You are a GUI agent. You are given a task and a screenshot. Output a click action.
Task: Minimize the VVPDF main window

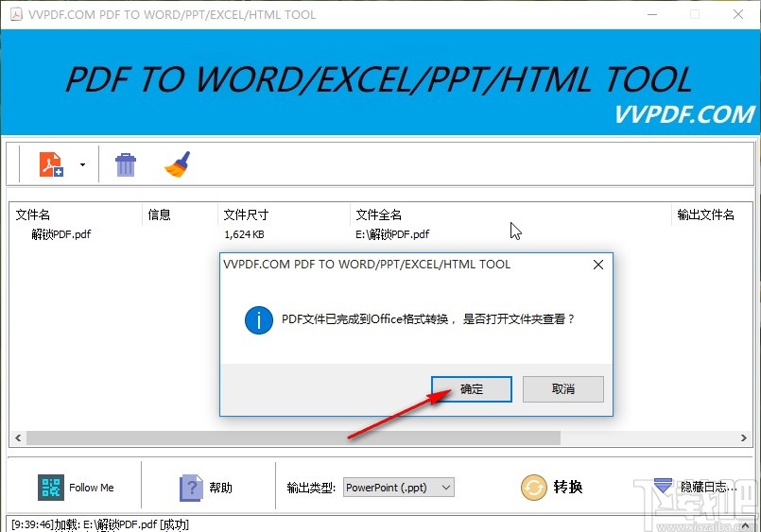pyautogui.click(x=652, y=14)
